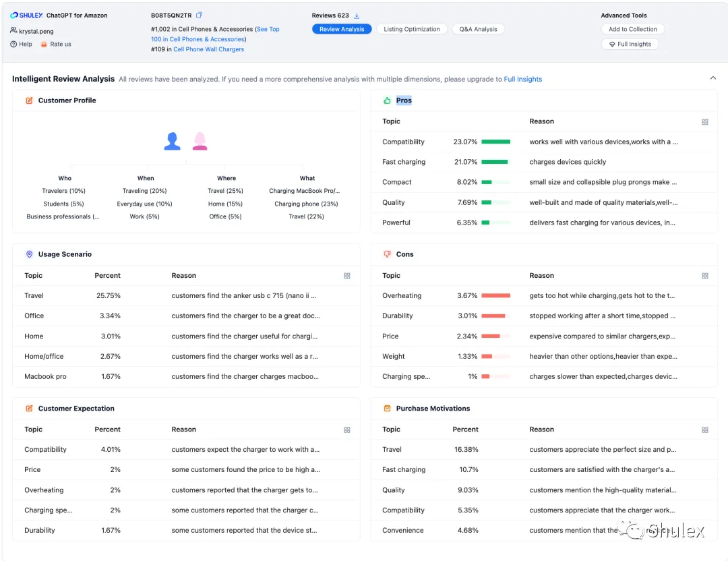Click the Rate us icon
728x561 pixels.
click(x=44, y=44)
